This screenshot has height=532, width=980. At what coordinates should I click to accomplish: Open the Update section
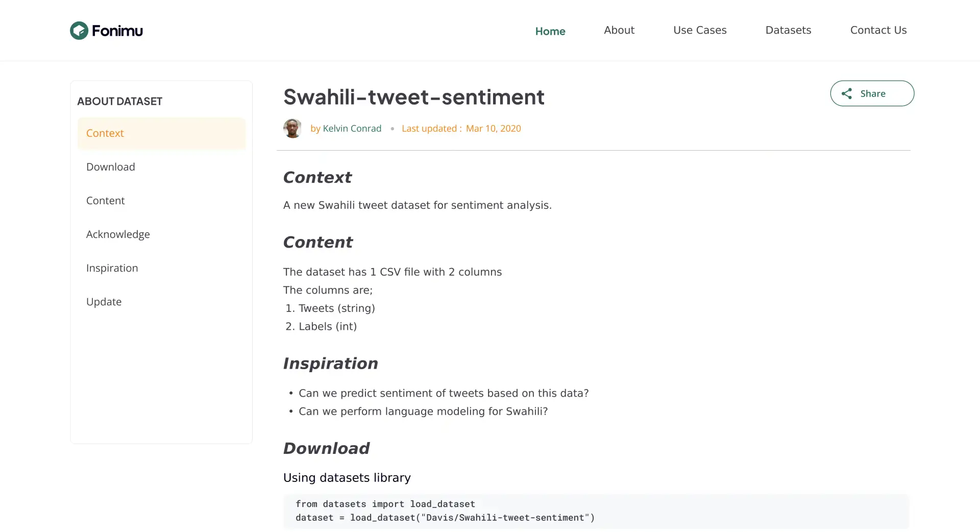[104, 301]
